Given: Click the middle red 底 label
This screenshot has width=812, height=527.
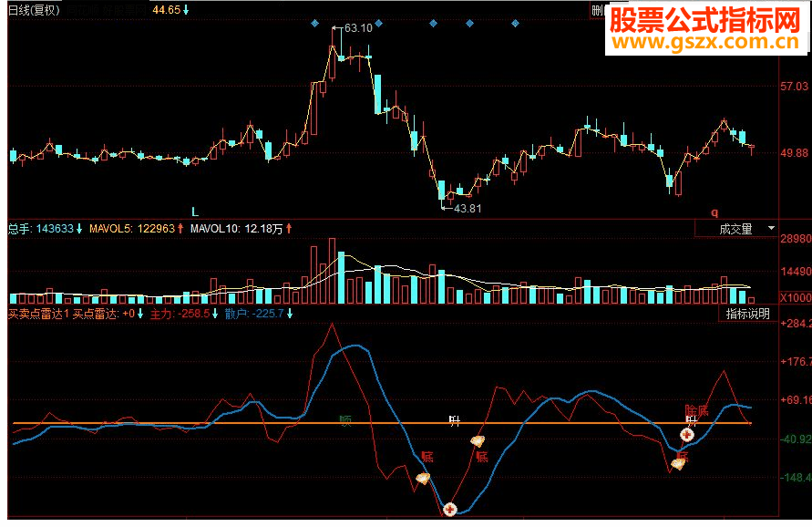Looking at the screenshot, I should [482, 457].
